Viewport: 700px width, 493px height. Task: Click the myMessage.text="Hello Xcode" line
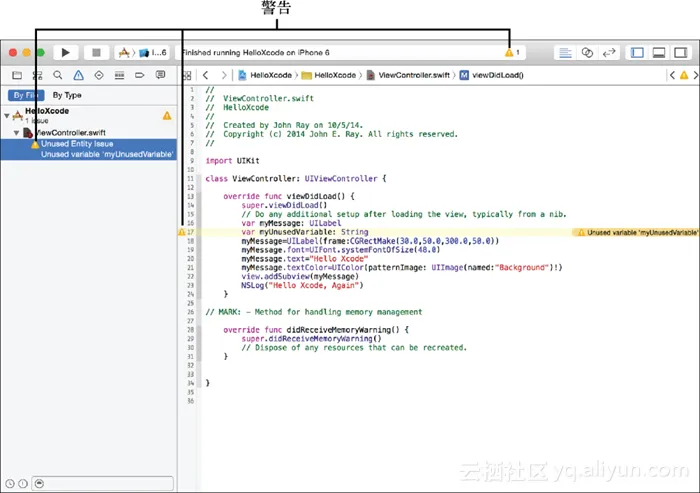point(305,259)
